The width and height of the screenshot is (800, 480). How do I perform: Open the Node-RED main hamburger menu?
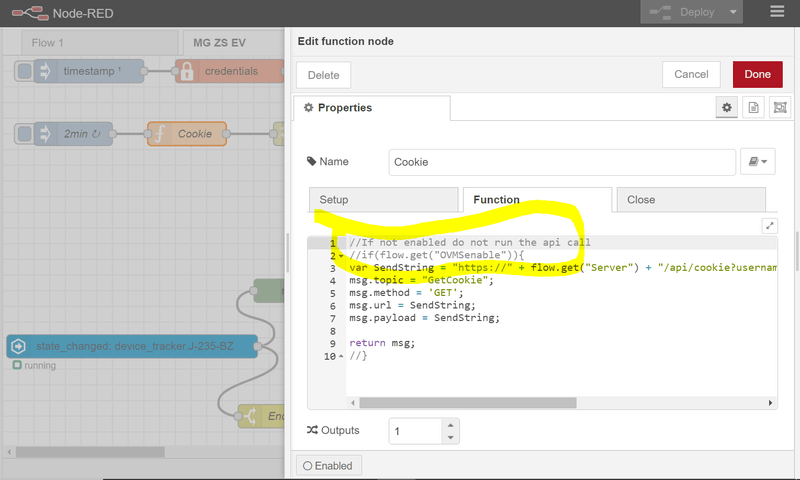(x=777, y=12)
